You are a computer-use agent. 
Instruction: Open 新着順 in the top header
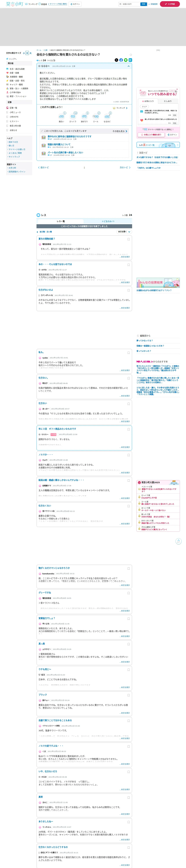point(43,4)
